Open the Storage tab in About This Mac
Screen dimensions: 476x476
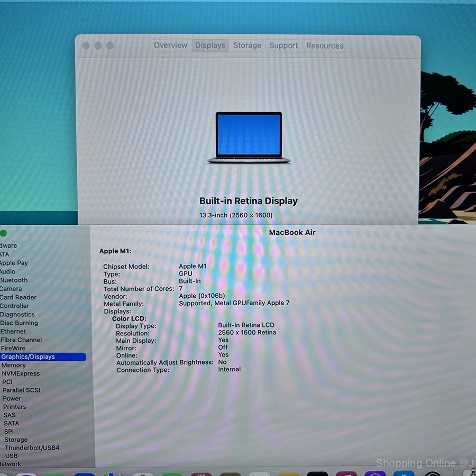(247, 45)
